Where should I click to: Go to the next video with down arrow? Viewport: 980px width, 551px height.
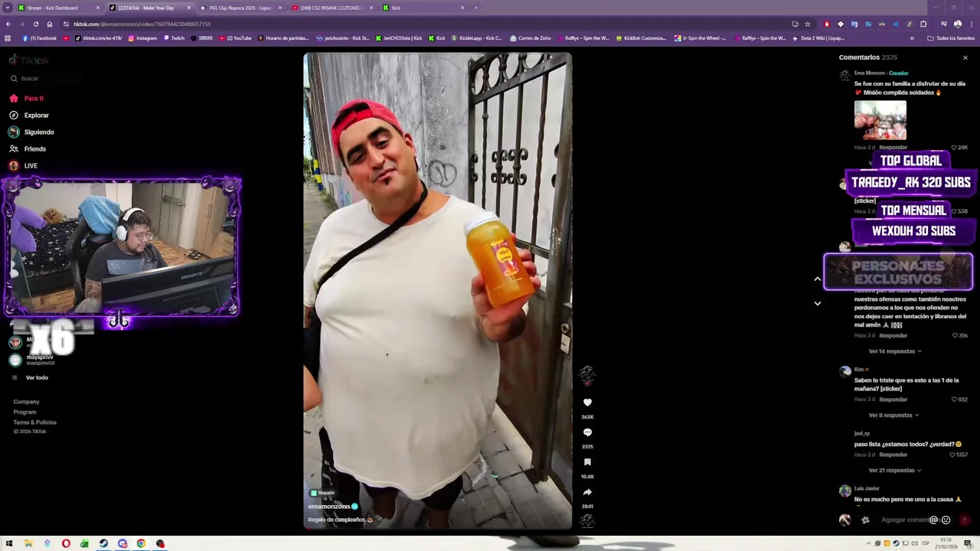[x=817, y=304]
